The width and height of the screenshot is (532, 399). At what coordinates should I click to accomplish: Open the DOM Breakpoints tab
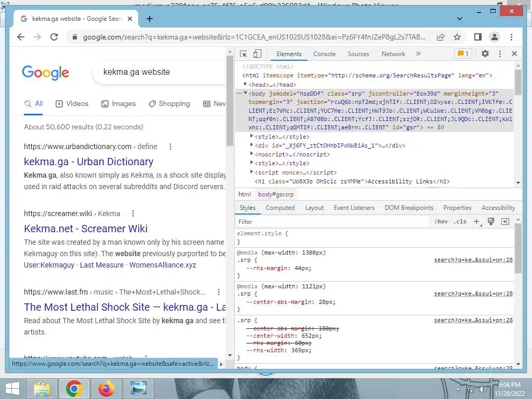pos(409,208)
